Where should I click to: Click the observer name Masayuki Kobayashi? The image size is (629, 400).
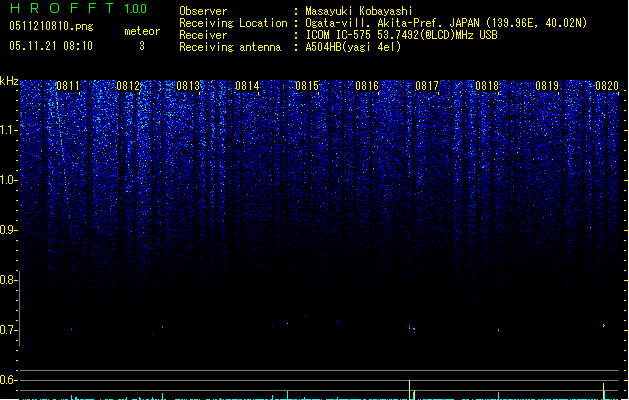359,11
